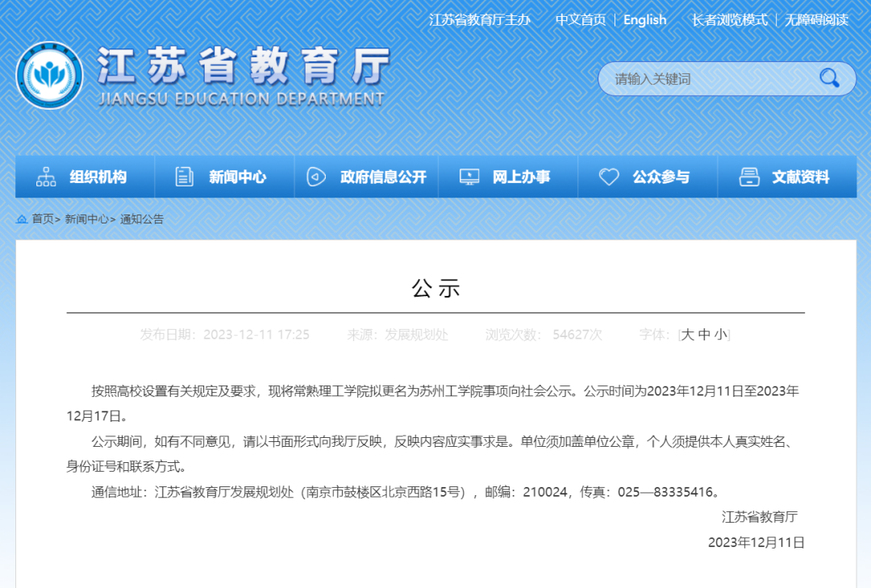Set font size to 大
The height and width of the screenshot is (588, 871).
(x=687, y=335)
